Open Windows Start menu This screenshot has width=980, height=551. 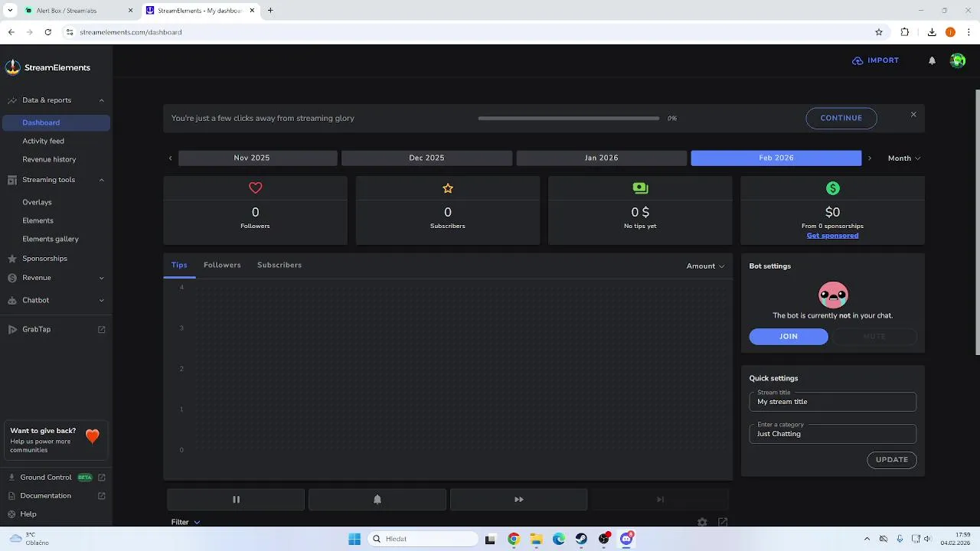click(x=354, y=539)
